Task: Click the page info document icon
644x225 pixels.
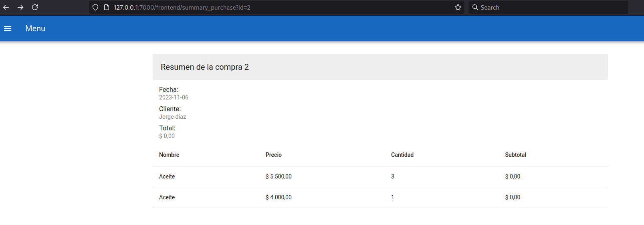Action: (106, 7)
